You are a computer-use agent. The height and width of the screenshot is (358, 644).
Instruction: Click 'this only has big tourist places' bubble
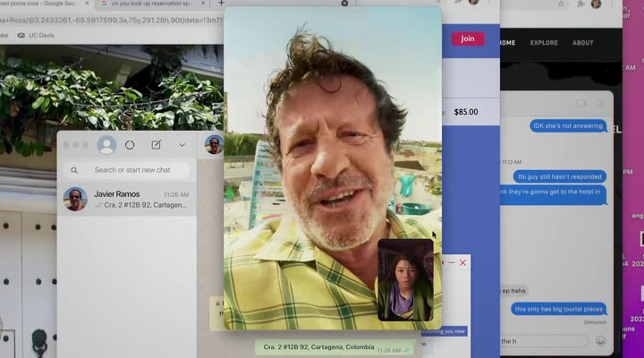tap(558, 309)
